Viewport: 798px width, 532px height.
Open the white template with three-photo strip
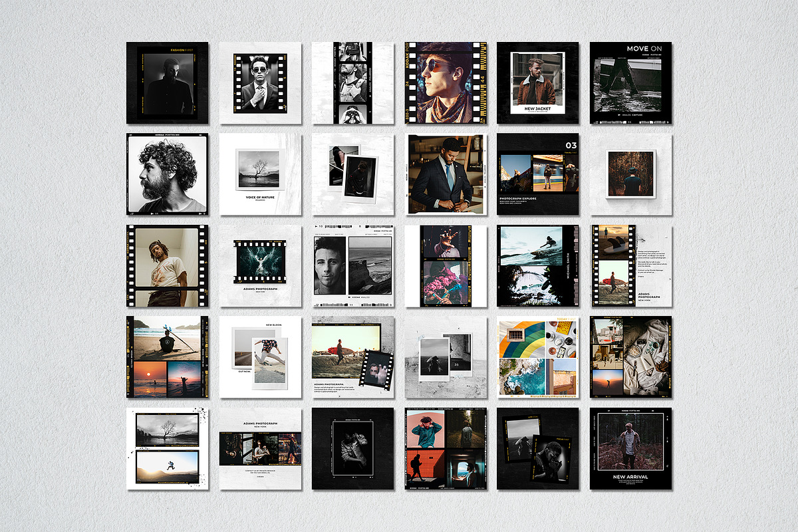click(x=260, y=449)
